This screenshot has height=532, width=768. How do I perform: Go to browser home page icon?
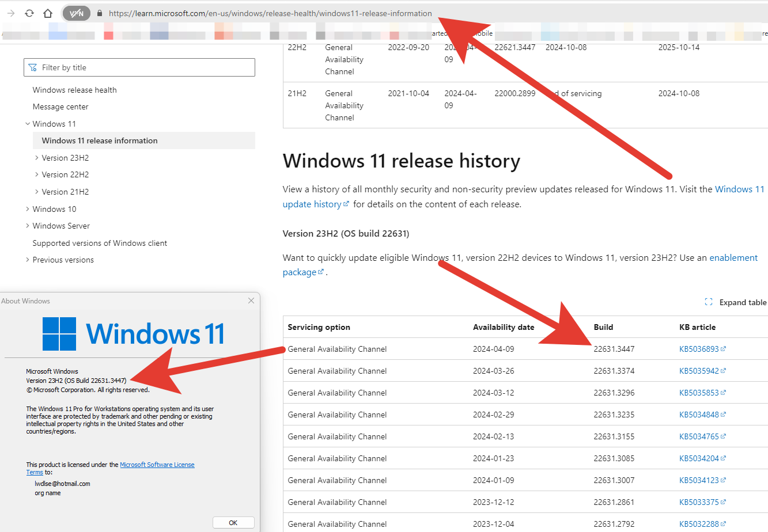tap(48, 13)
